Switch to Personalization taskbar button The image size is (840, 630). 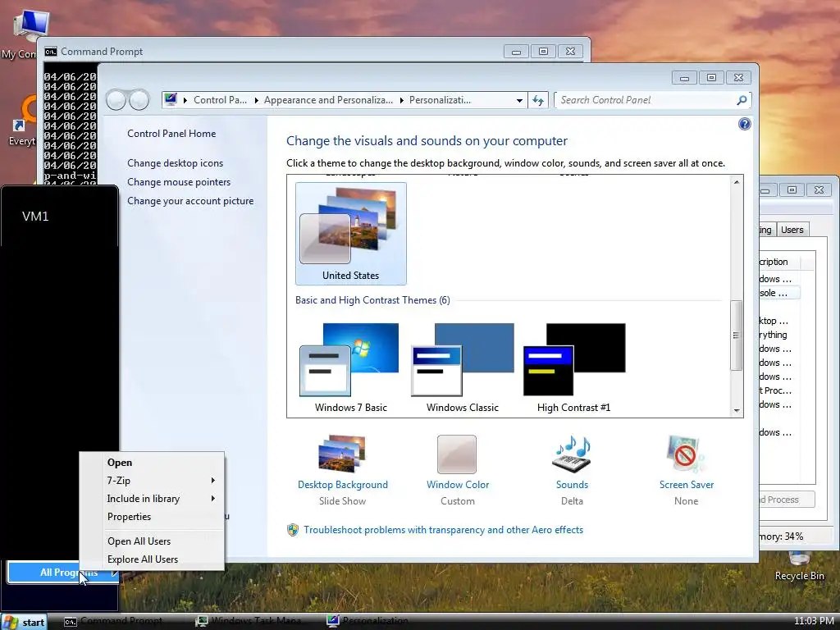coord(368,622)
